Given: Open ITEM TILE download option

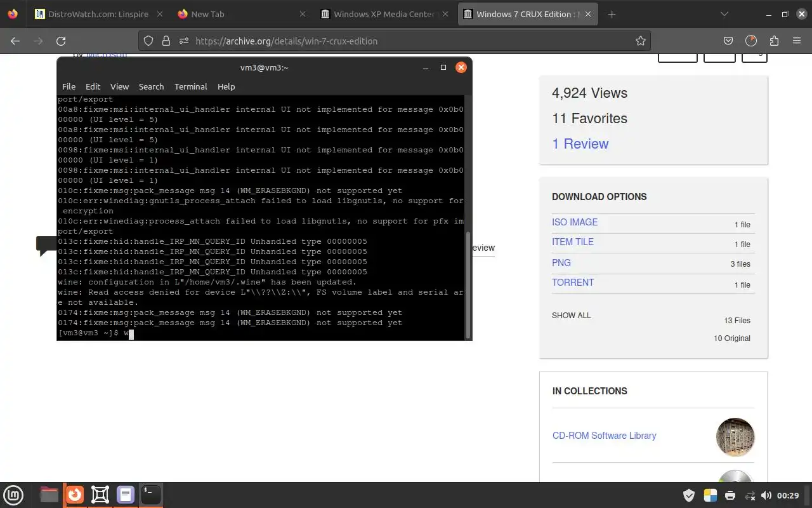Looking at the screenshot, I should coord(573,242).
